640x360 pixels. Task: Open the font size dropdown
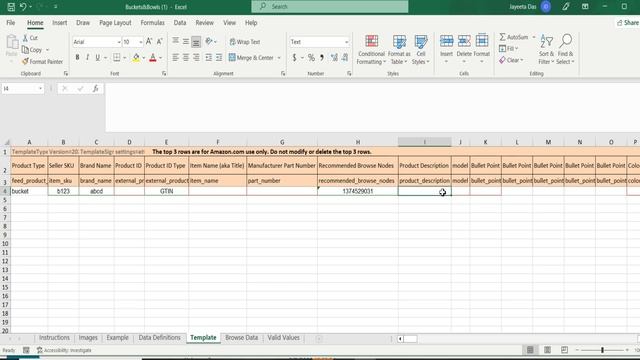pos(141,42)
